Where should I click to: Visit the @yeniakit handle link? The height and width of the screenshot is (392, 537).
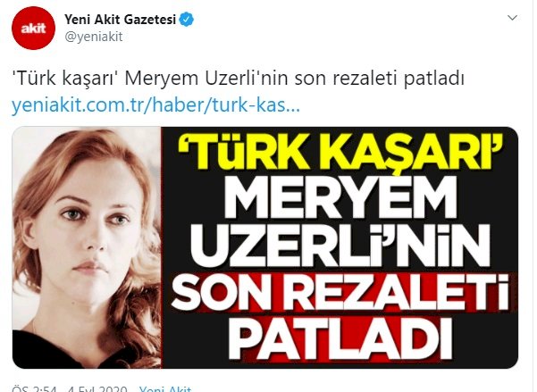(94, 37)
